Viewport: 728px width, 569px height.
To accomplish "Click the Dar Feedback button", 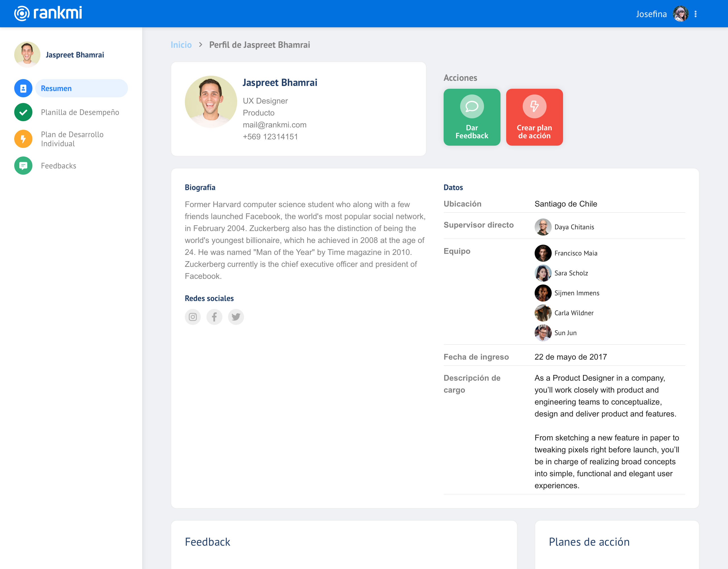I will [472, 117].
